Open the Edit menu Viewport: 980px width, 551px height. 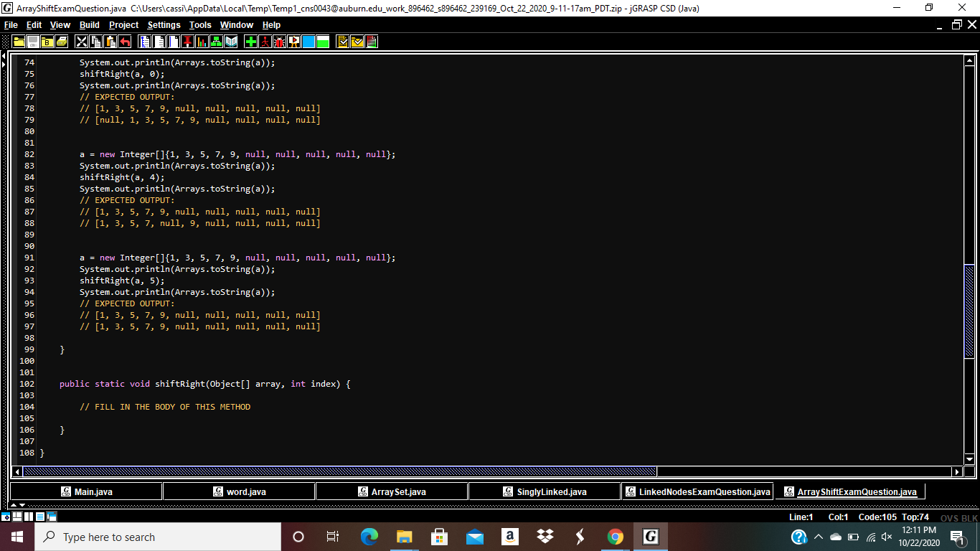[34, 25]
